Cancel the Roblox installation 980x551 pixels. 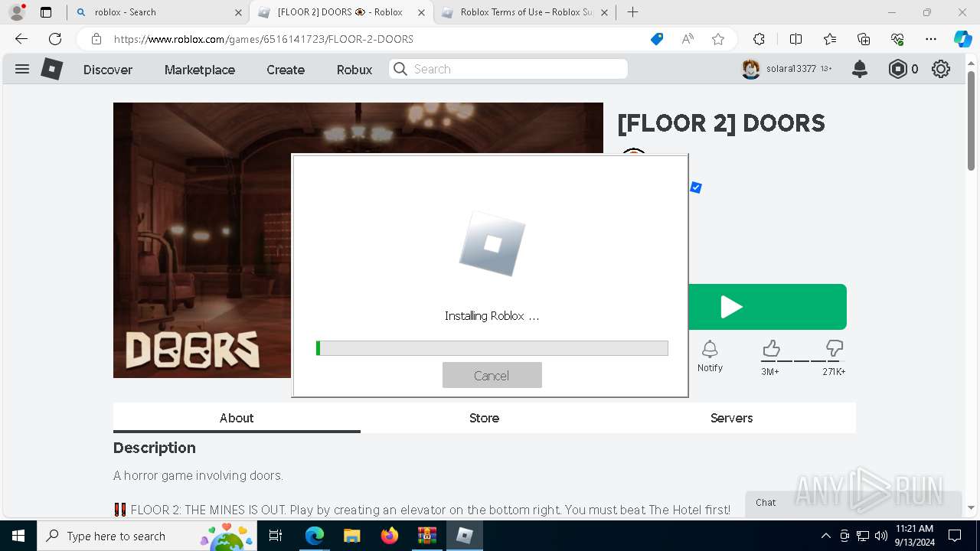pyautogui.click(x=492, y=375)
